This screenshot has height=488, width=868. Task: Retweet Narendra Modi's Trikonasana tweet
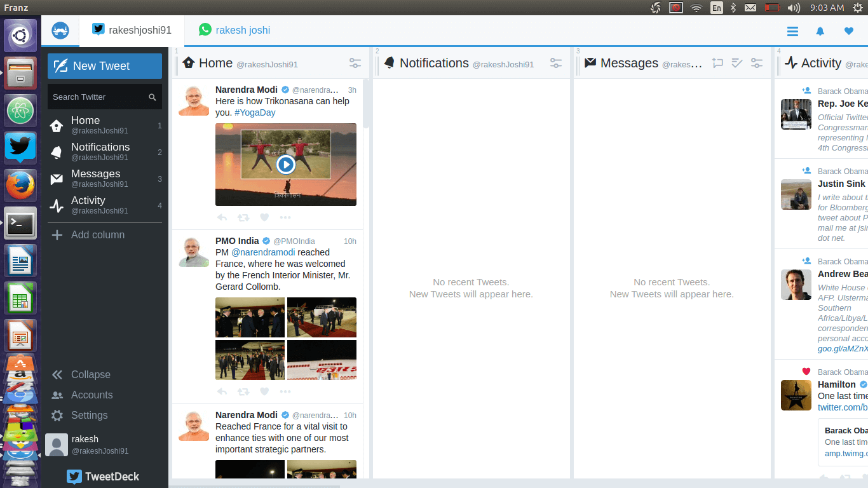[x=243, y=217]
